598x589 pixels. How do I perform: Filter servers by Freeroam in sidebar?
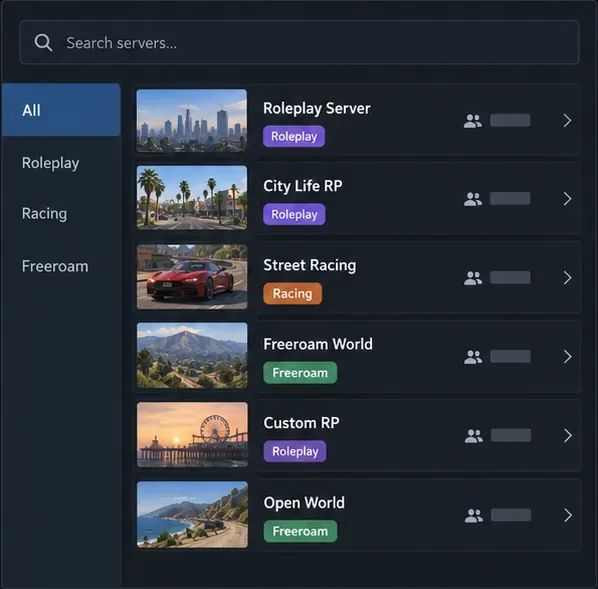pos(55,266)
